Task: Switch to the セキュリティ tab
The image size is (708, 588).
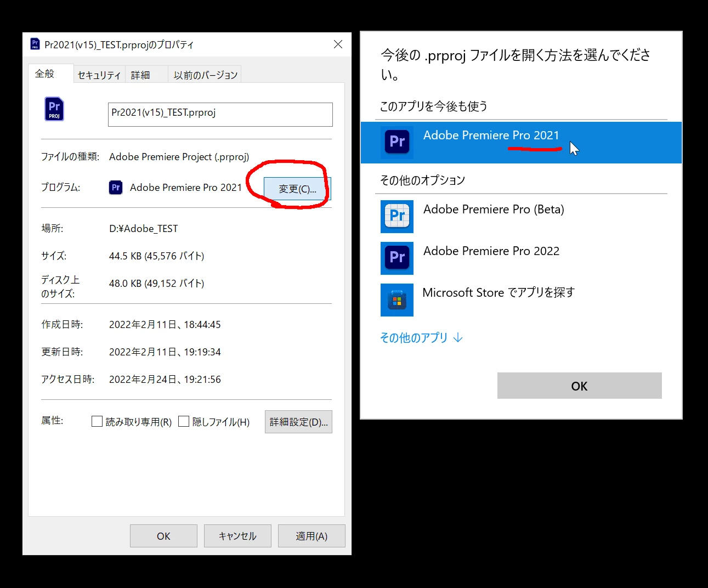Action: pos(99,75)
